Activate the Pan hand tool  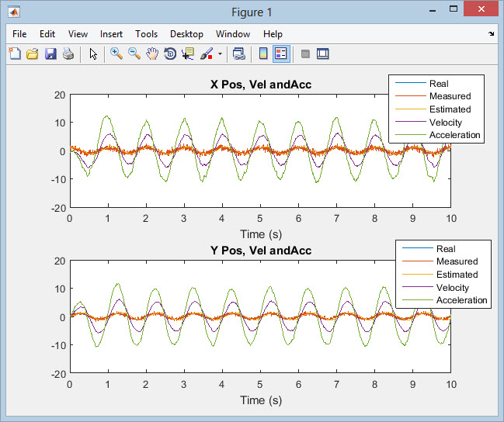point(152,54)
